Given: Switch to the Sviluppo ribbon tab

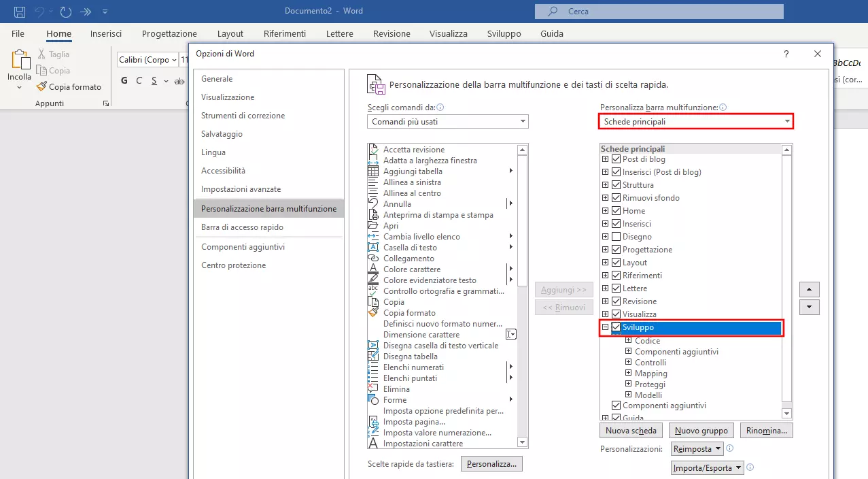Looking at the screenshot, I should (x=504, y=33).
